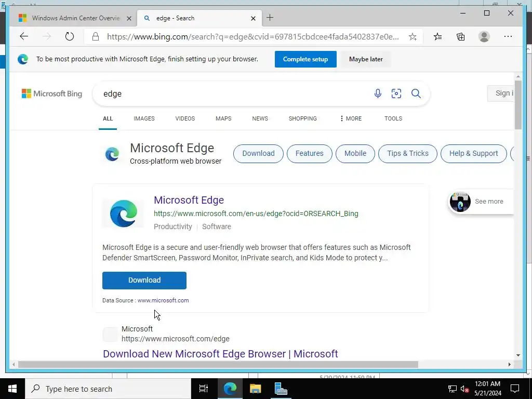This screenshot has width=532, height=399.
Task: Switch to MAPS search results
Action: 223,118
